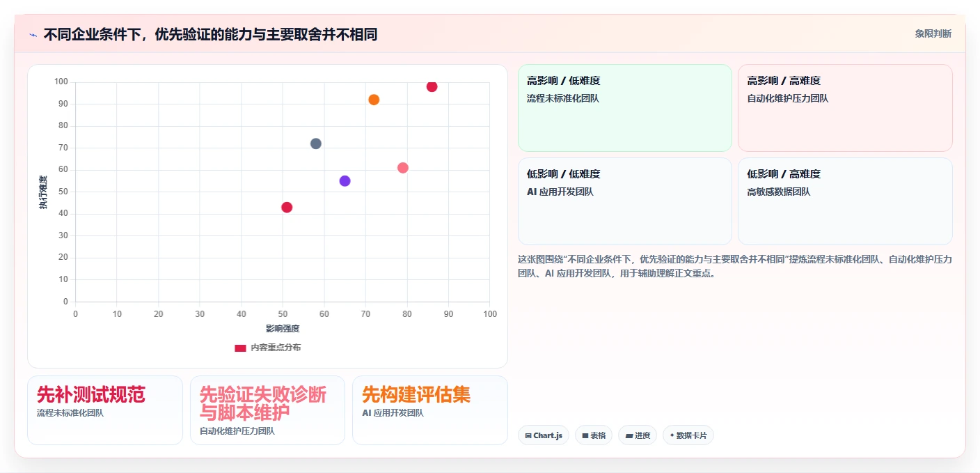This screenshot has height=473, width=980.
Task: Click the y-axis label 100
Action: [61, 82]
